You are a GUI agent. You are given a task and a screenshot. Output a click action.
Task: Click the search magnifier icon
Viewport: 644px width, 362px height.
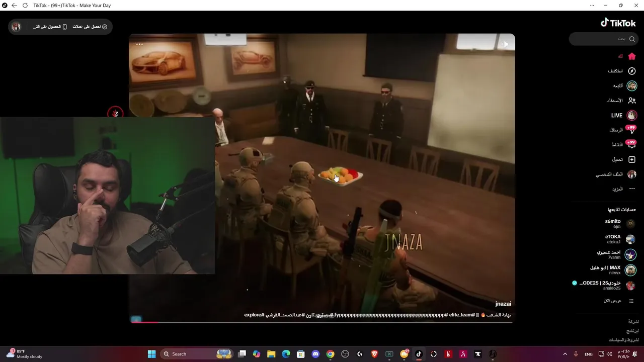pyautogui.click(x=632, y=39)
